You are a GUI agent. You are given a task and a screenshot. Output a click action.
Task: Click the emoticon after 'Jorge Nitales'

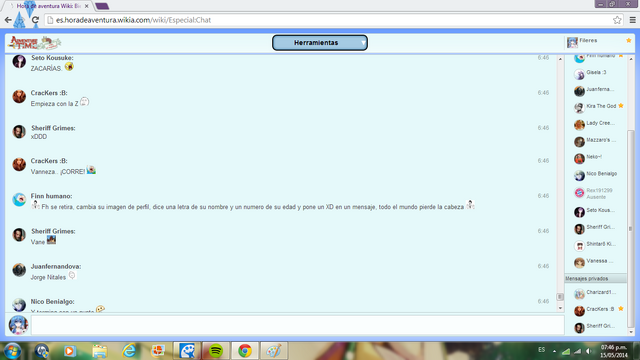pos(72,275)
